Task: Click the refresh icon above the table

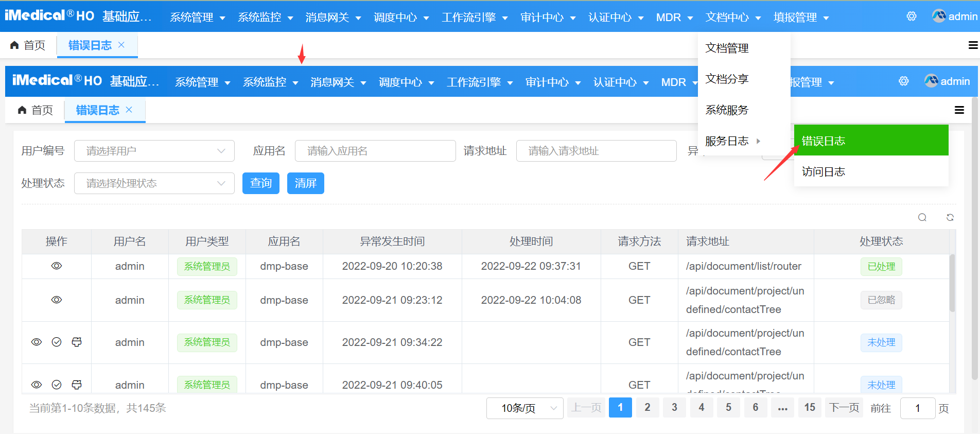Action: [950, 218]
